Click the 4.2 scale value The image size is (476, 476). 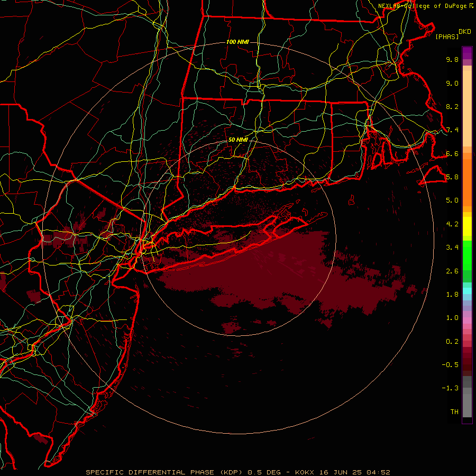(x=452, y=224)
